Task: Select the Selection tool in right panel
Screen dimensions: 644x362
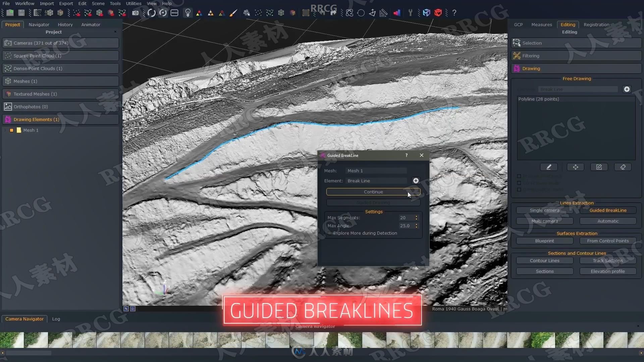Action: click(532, 43)
